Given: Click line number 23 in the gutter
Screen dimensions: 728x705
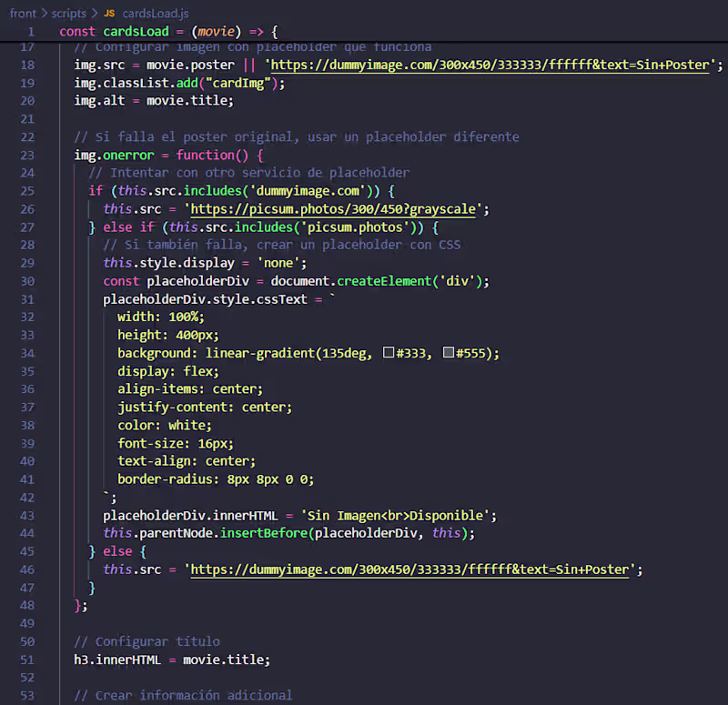Looking at the screenshot, I should (27, 155).
